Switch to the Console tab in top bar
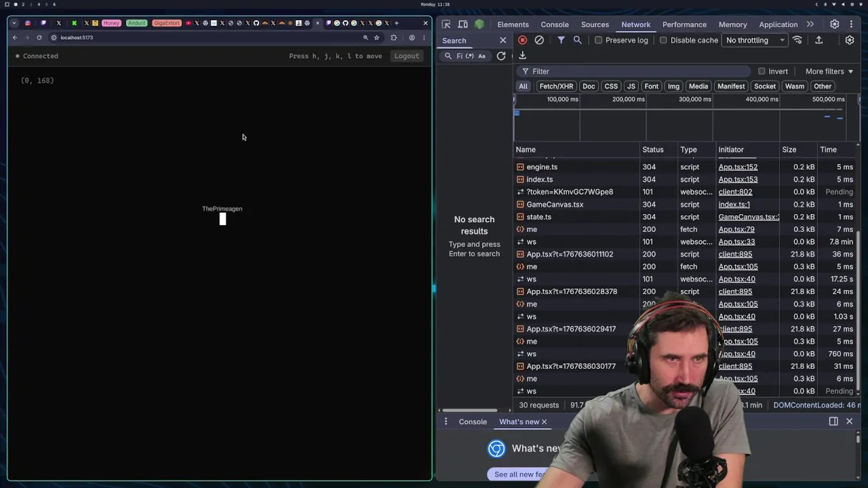The height and width of the screenshot is (488, 868). [555, 24]
